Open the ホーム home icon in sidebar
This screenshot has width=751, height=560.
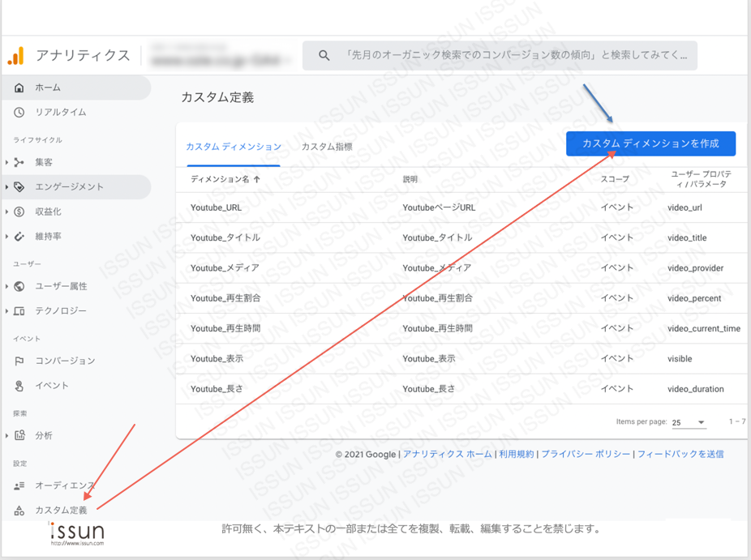coord(19,88)
